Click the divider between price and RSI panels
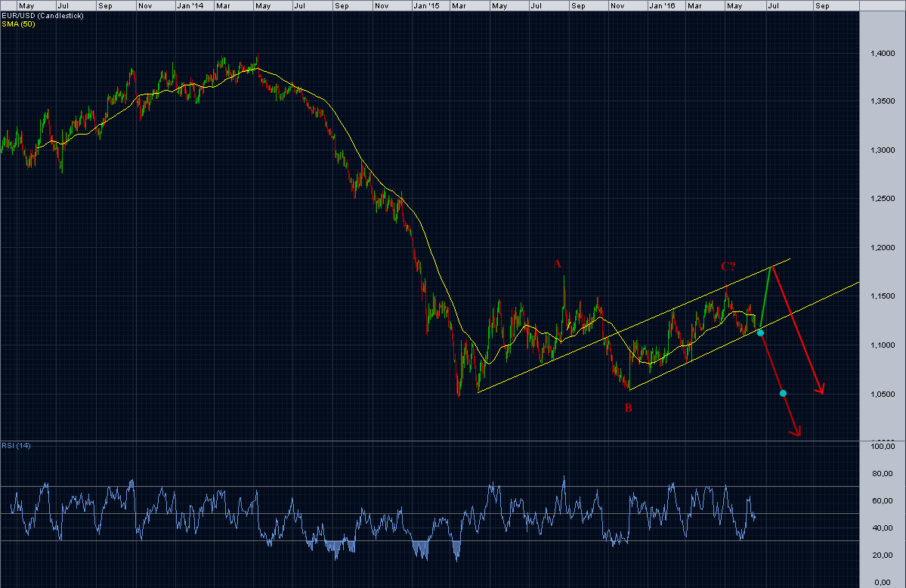This screenshot has height=588, width=906. (x=429, y=441)
